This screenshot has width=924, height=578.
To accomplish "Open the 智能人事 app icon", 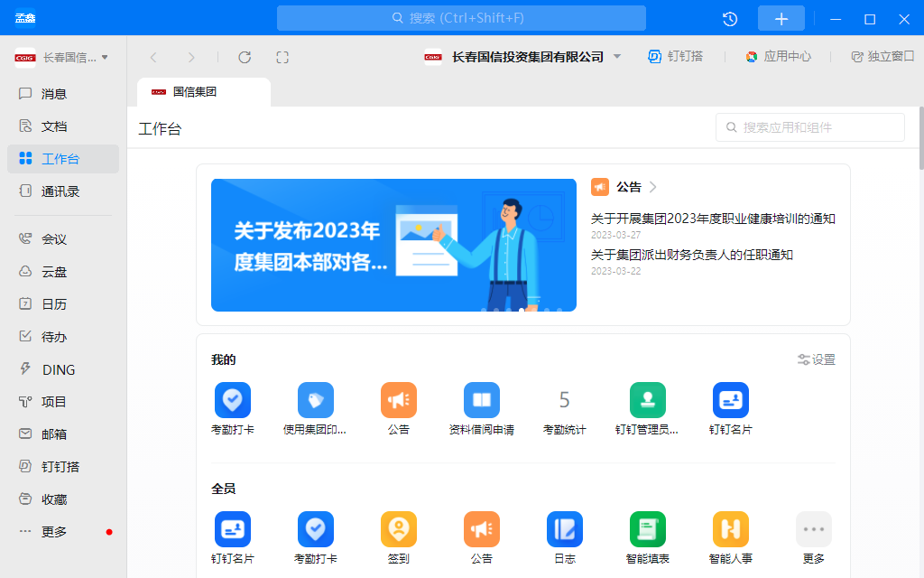I will point(730,529).
